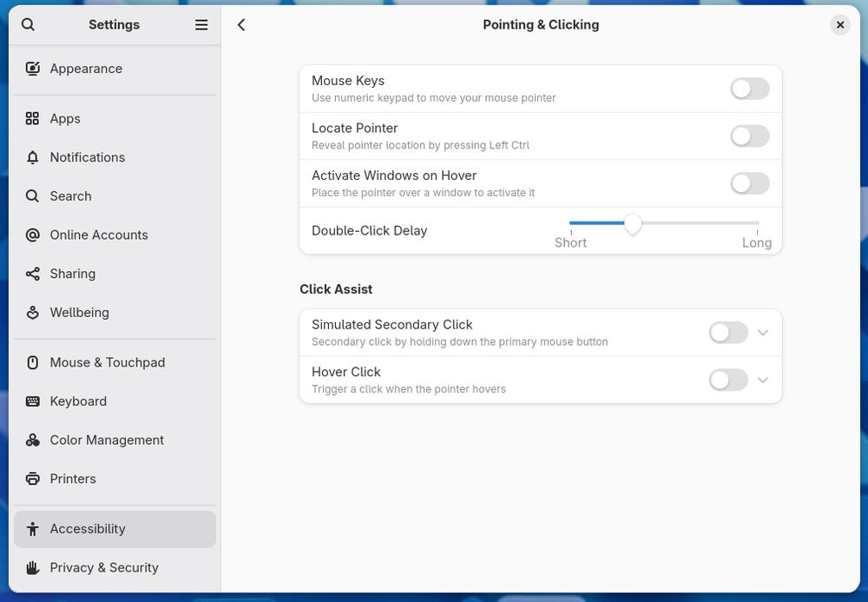This screenshot has height=602, width=868.
Task: Open the Apps settings panel
Action: click(115, 118)
